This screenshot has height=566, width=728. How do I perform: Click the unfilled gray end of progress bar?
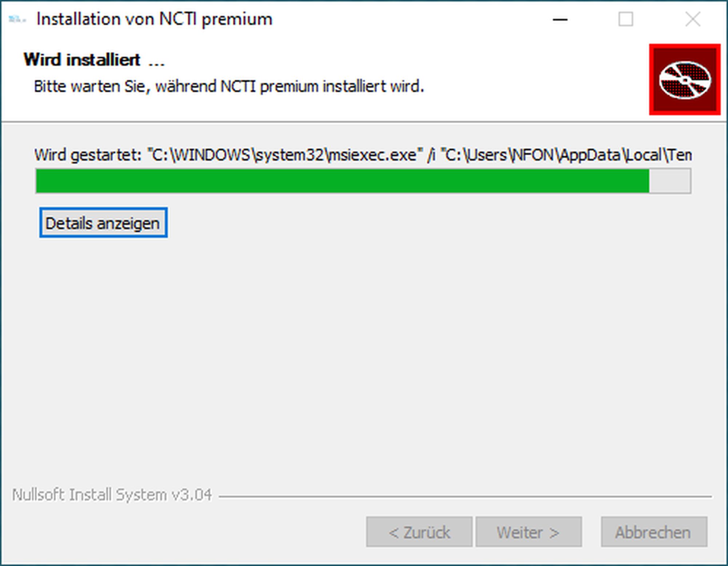coord(670,181)
